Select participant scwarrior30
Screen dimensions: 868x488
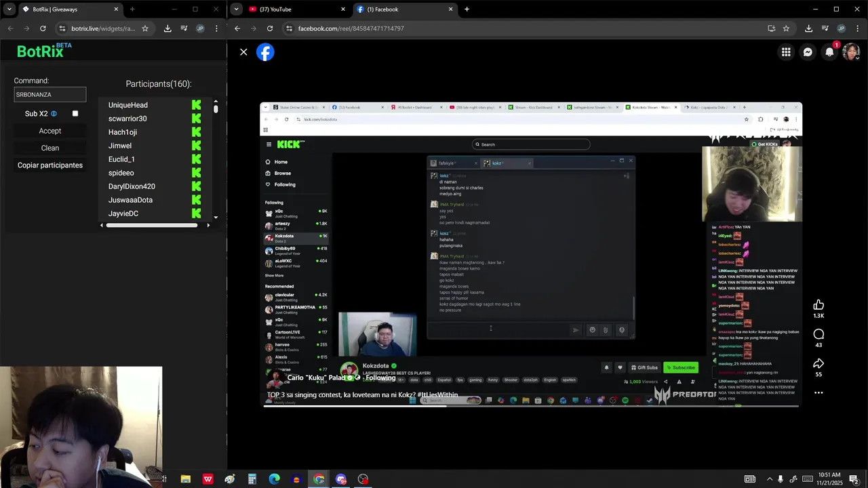[127, 119]
